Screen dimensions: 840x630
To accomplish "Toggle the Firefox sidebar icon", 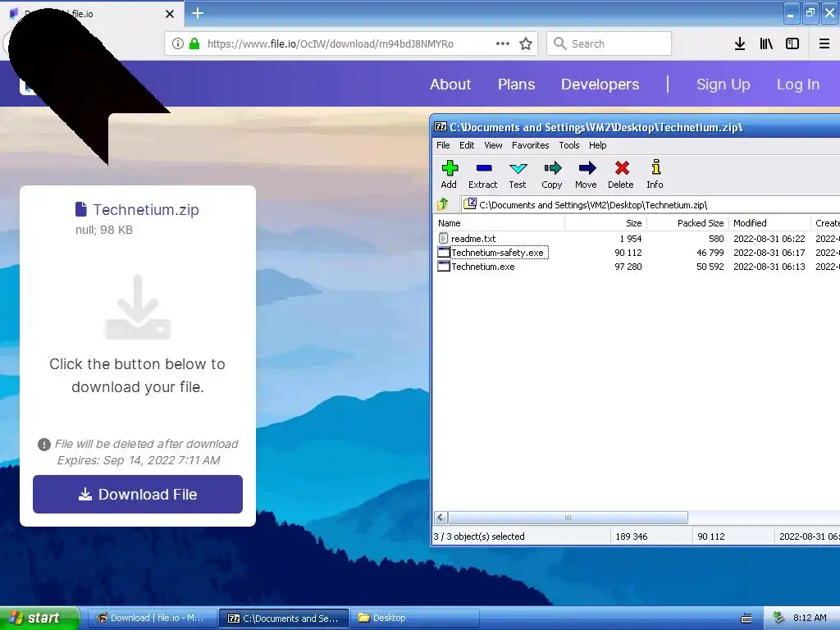I will (792, 44).
